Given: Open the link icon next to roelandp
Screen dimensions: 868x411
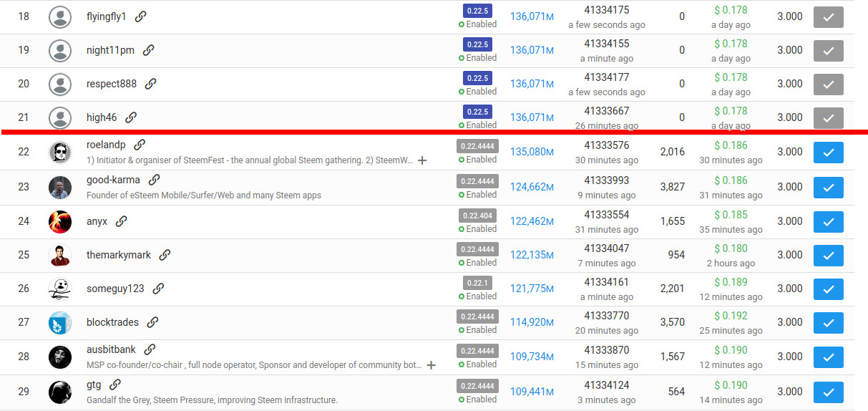Looking at the screenshot, I should point(140,145).
